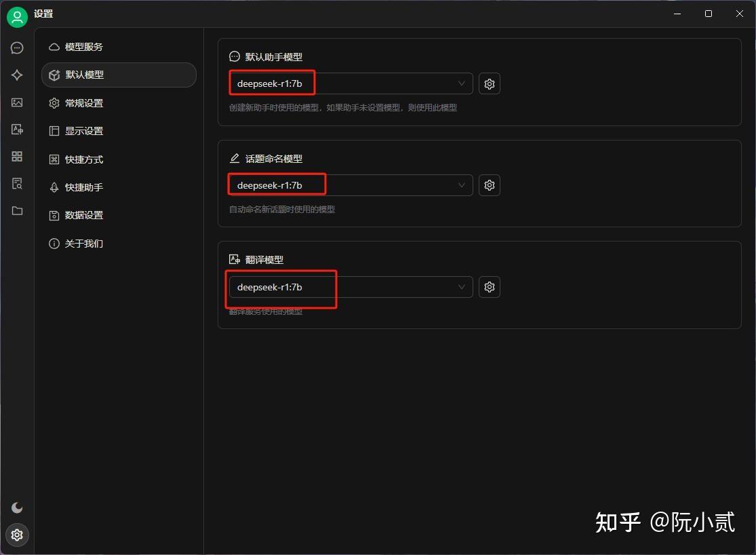Image resolution: width=756 pixels, height=555 pixels.
Task: Click the 话题命名模型 heading text
Action: pos(274,159)
